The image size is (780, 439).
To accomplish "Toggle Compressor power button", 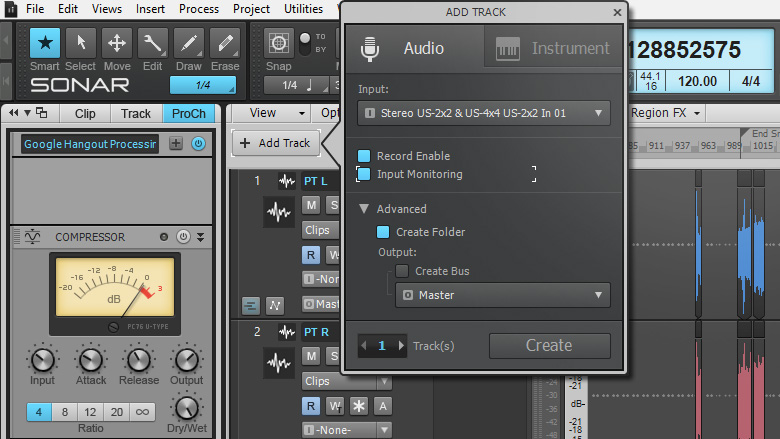I will (x=183, y=237).
